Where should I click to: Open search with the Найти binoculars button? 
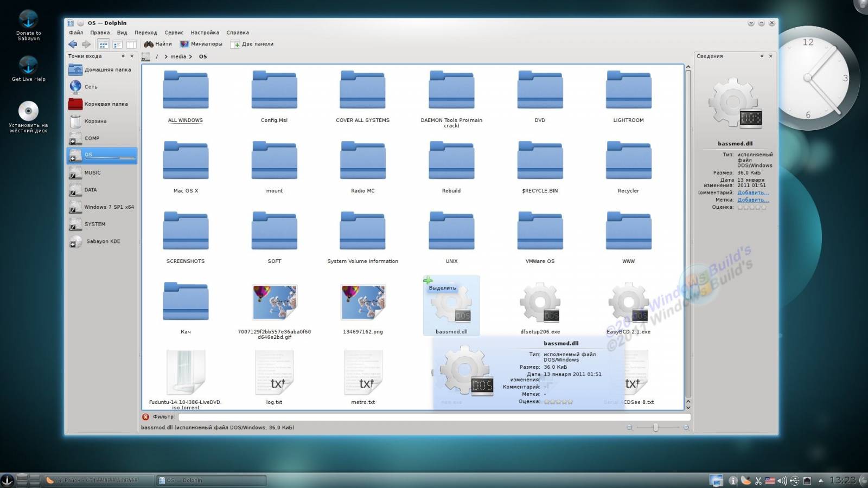click(x=158, y=44)
